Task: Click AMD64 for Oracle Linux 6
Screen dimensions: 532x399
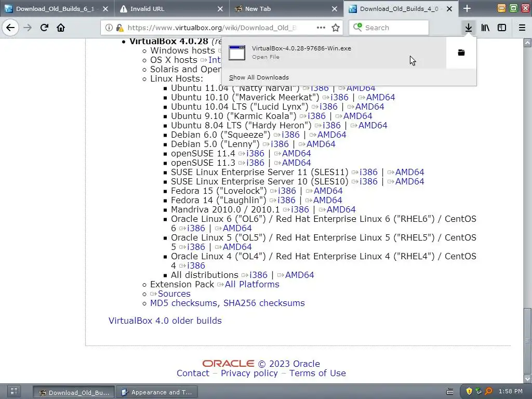Action: pyautogui.click(x=237, y=229)
